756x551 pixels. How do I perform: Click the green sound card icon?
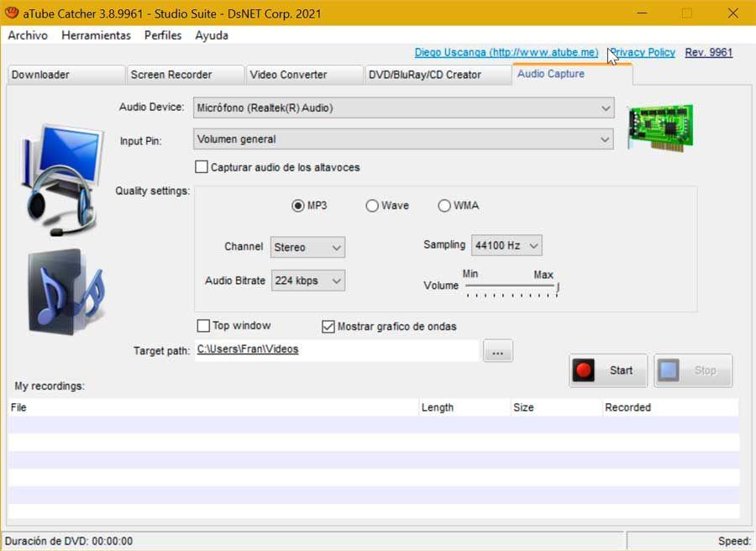(x=660, y=127)
